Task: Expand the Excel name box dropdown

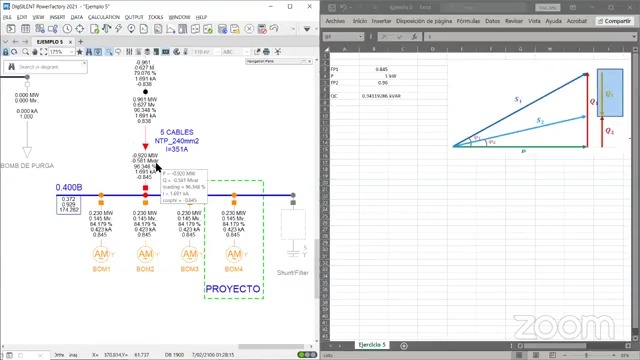Action: pyautogui.click(x=360, y=37)
